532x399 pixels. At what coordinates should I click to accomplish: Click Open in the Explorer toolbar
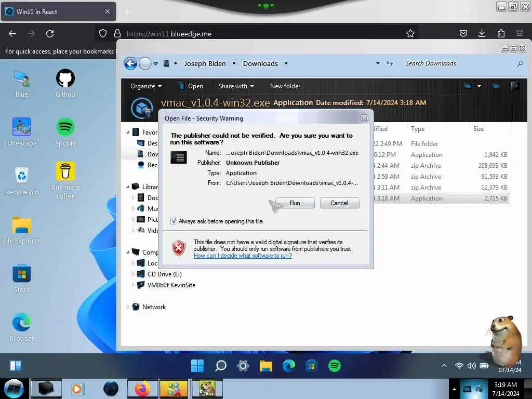[191, 86]
